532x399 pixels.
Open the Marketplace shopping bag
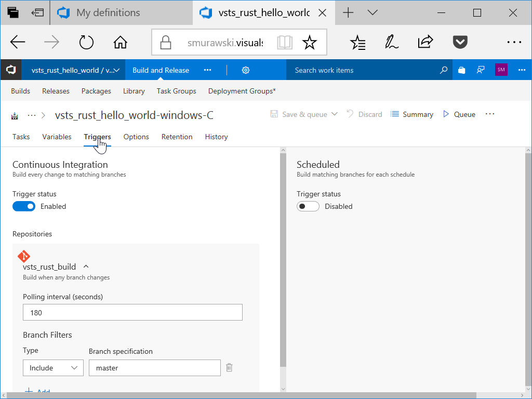(x=461, y=70)
